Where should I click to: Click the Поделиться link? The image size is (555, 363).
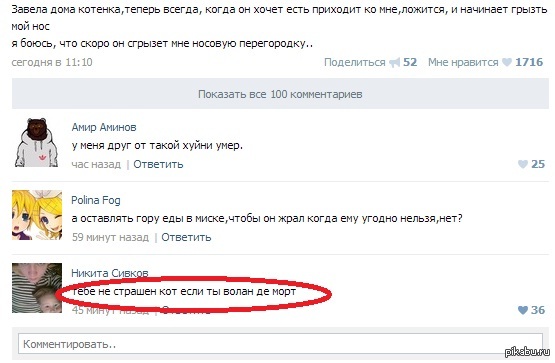tap(354, 62)
